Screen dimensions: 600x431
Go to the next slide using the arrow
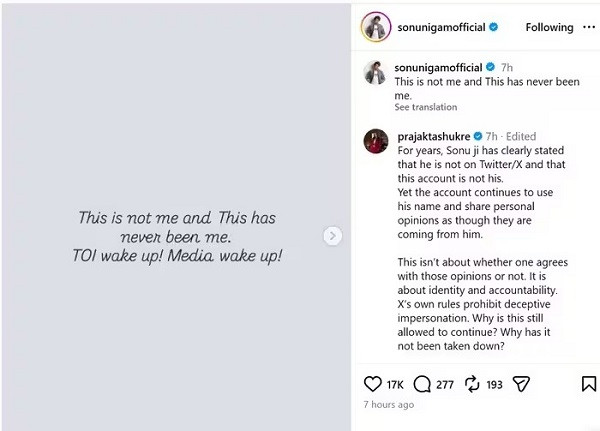click(x=333, y=236)
